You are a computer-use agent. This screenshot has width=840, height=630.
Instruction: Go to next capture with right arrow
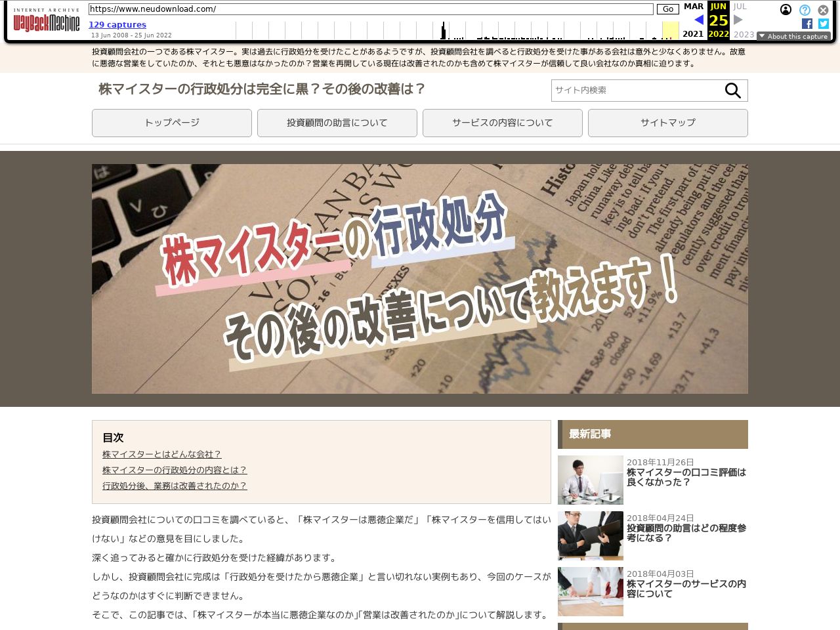(x=738, y=20)
